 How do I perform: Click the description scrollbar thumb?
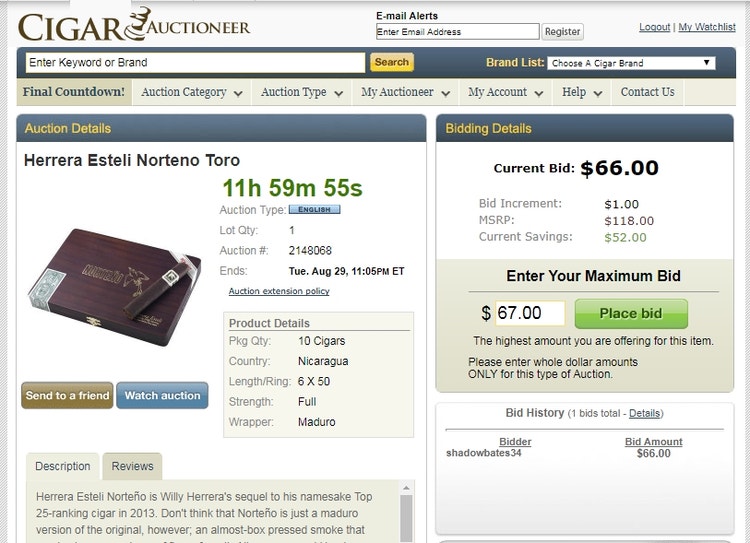tap(406, 518)
